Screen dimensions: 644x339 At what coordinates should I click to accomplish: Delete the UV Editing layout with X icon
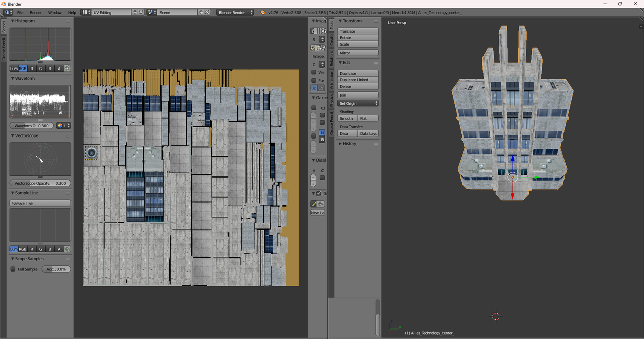click(141, 12)
